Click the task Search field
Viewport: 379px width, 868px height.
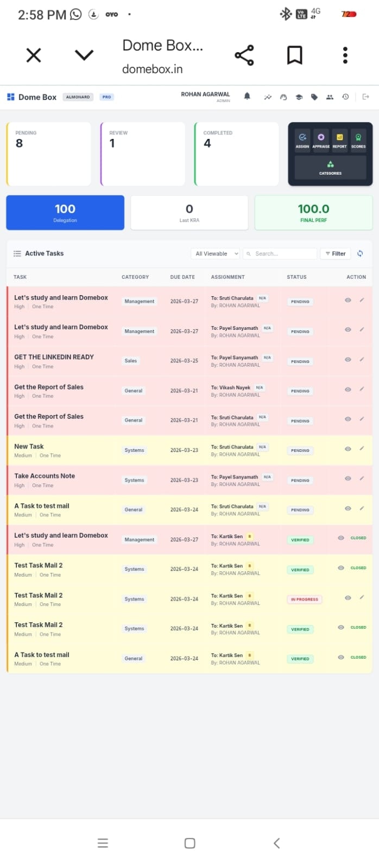click(x=280, y=253)
